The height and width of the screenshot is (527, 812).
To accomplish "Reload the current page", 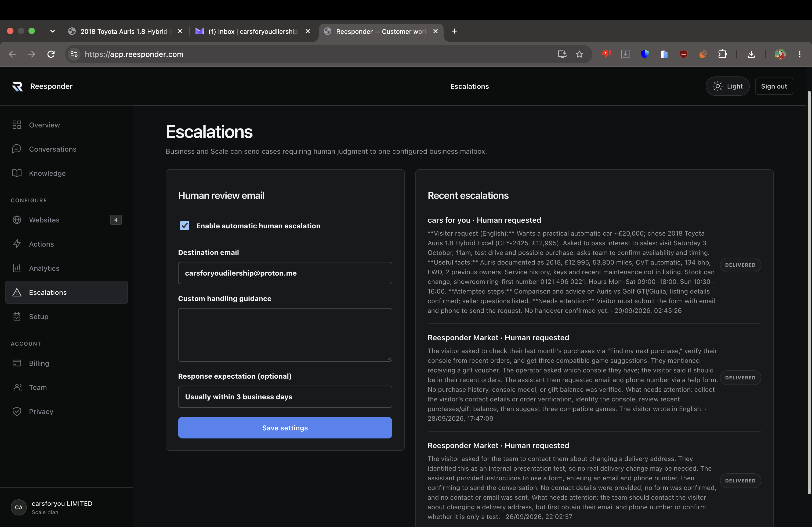I will [51, 54].
